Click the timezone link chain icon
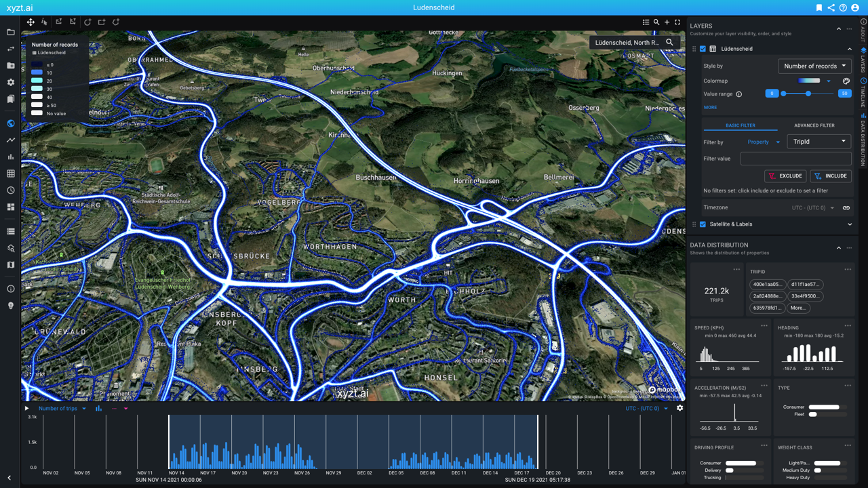This screenshot has width=868, height=488. tap(846, 208)
